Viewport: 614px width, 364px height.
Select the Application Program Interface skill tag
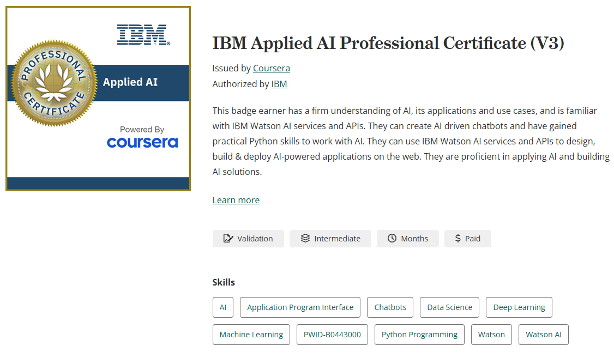pyautogui.click(x=300, y=307)
